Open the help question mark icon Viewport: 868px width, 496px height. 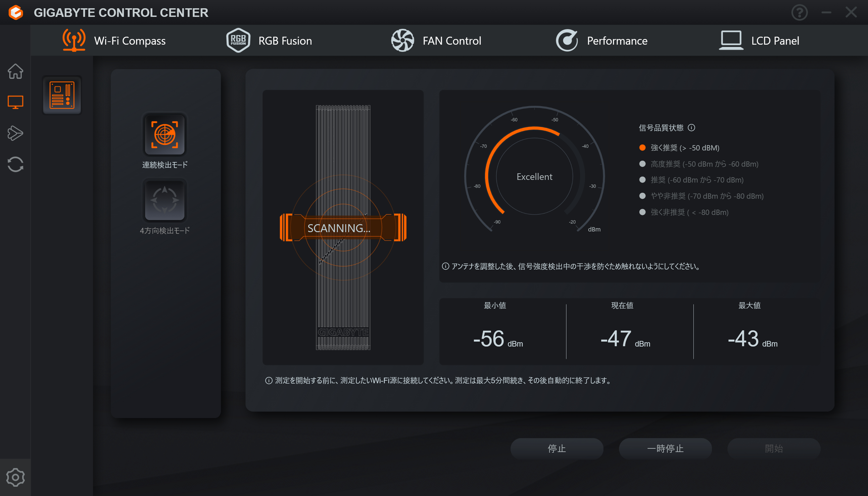[799, 13]
